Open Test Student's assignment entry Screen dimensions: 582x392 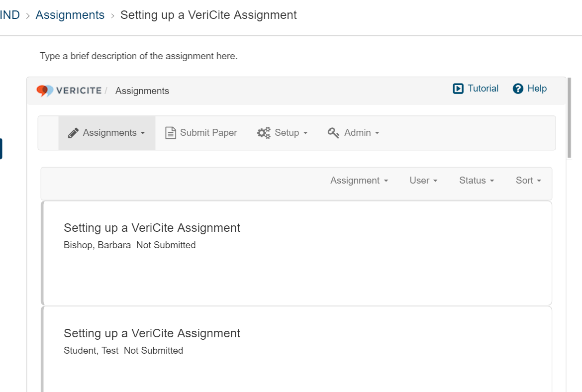pos(152,333)
